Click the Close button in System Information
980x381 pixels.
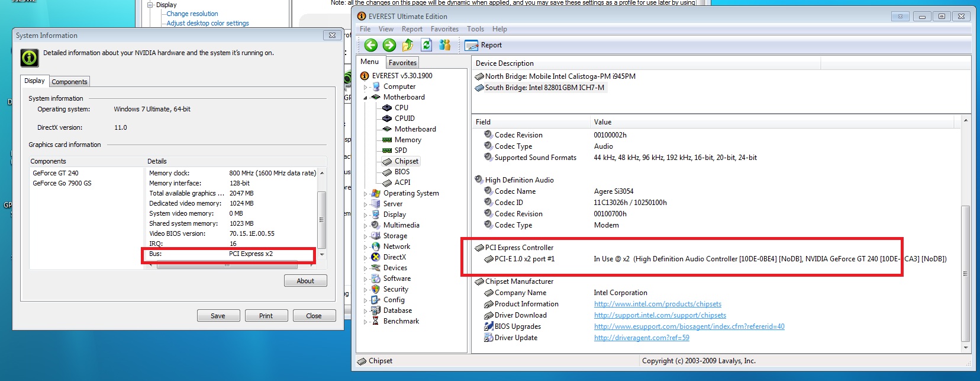pyautogui.click(x=314, y=316)
